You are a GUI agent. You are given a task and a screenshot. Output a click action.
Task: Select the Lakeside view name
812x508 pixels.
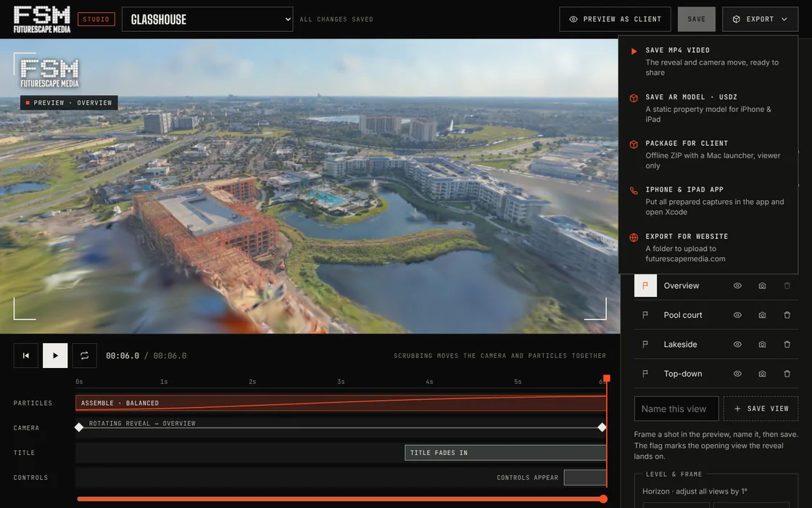681,344
